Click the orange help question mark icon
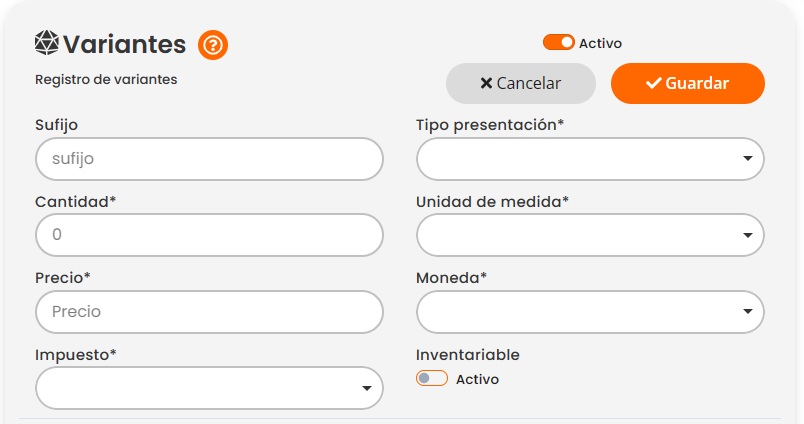The image size is (804, 424). point(213,45)
